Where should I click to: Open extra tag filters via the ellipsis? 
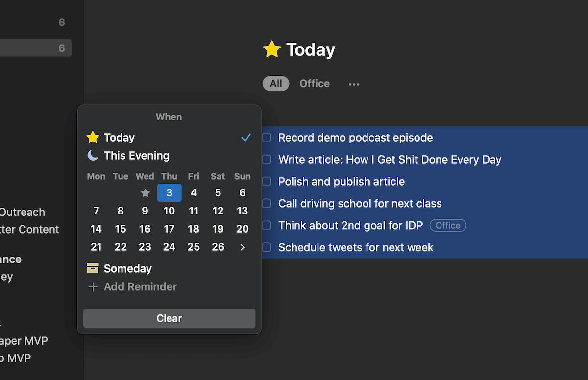354,84
